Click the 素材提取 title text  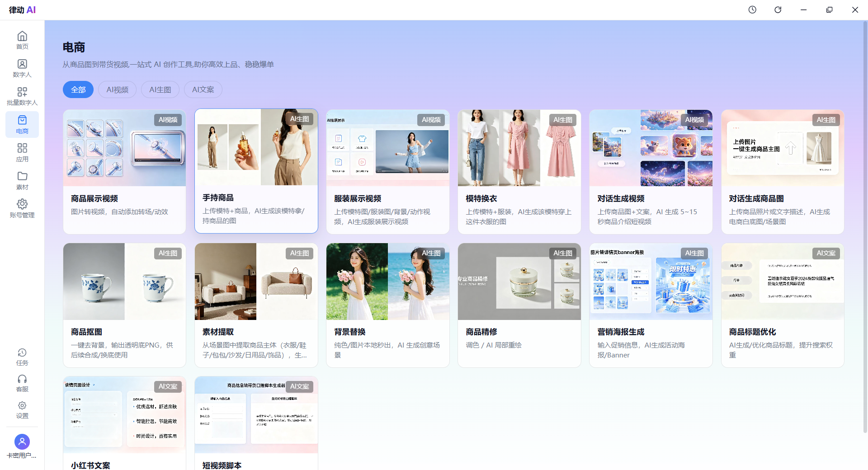(x=218, y=332)
